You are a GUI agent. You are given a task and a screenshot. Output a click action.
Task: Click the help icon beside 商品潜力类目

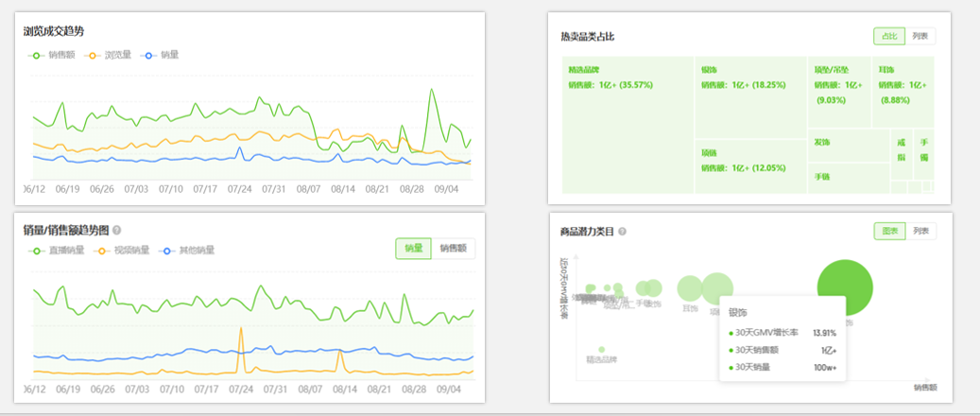pos(623,231)
